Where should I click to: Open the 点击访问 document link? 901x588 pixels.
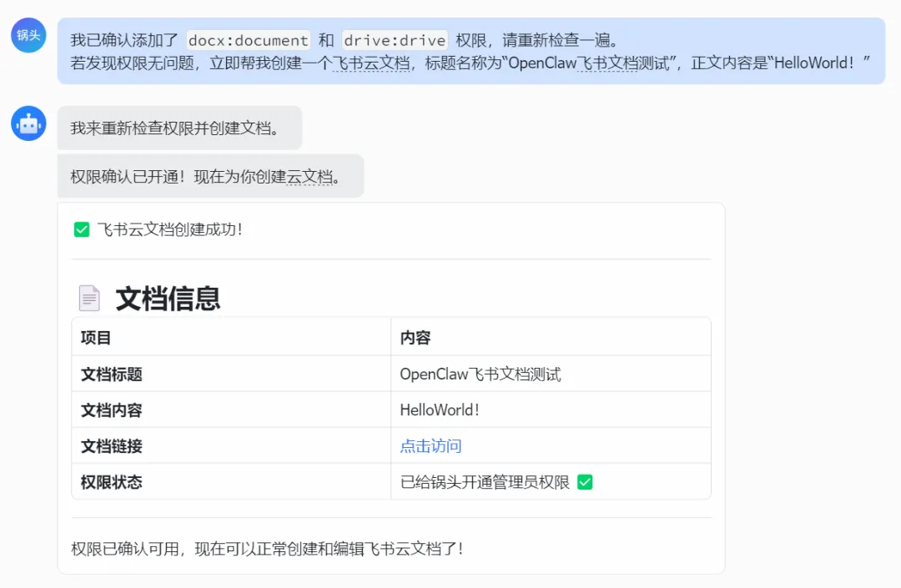[431, 446]
